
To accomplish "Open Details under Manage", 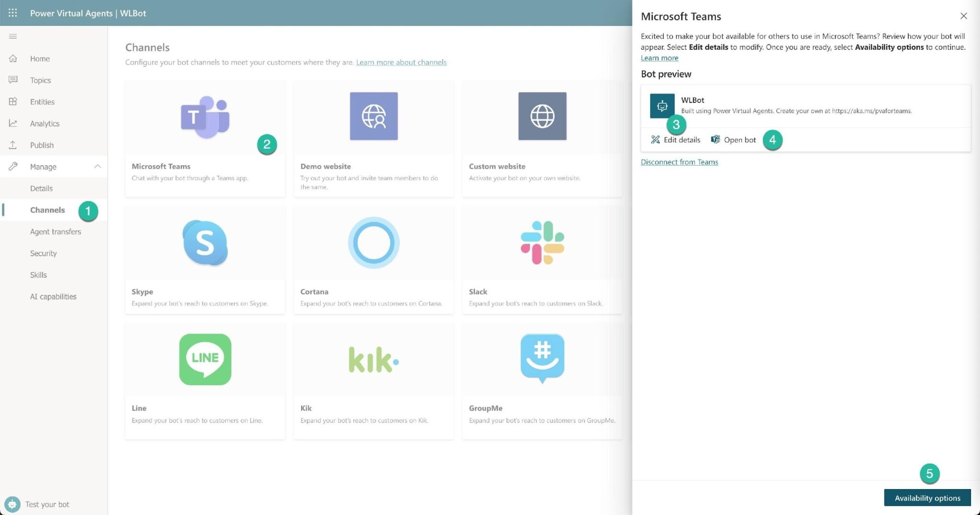I will 41,188.
